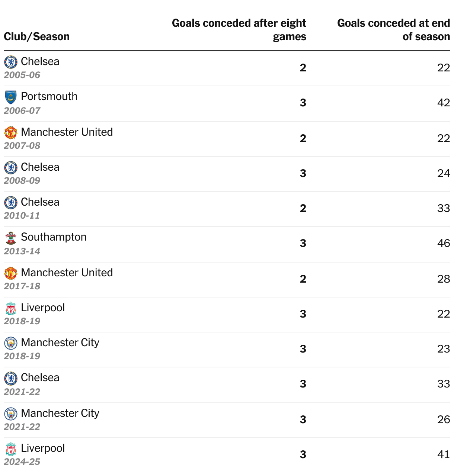Click Portsmouth's end of season value 42
The width and height of the screenshot is (454, 476).
(444, 103)
